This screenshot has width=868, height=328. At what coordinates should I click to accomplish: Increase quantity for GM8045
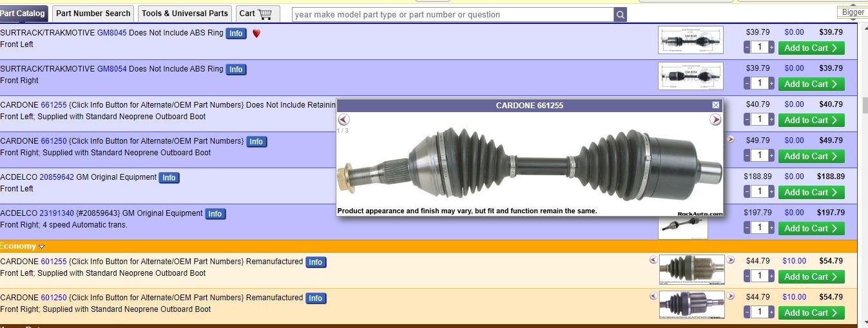pos(771,48)
